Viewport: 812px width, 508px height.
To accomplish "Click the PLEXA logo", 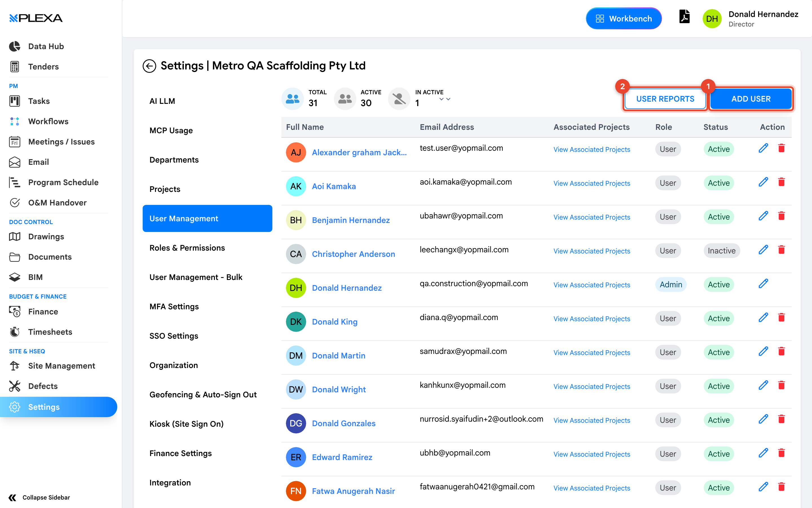I will [36, 18].
